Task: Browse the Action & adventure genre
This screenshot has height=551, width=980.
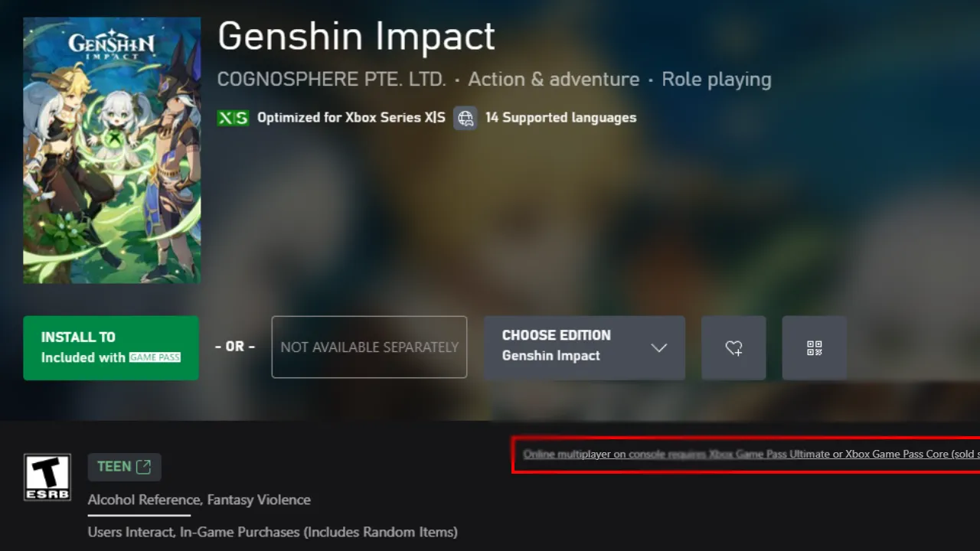Action: coord(554,80)
